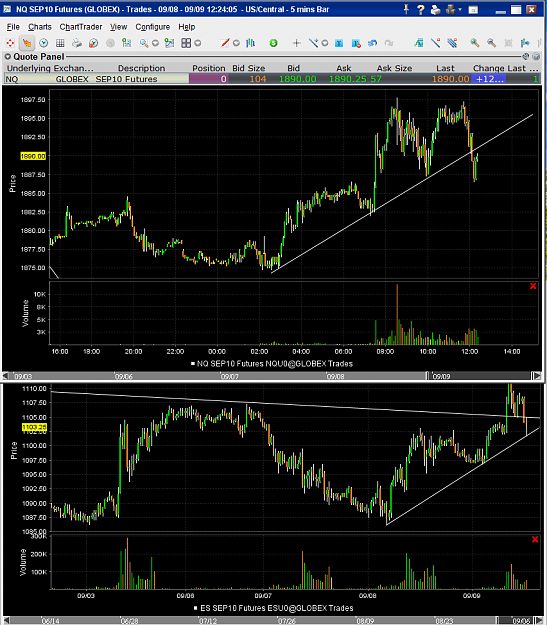Open the clock time settings icon
This screenshot has height=625, width=547.
43,43
